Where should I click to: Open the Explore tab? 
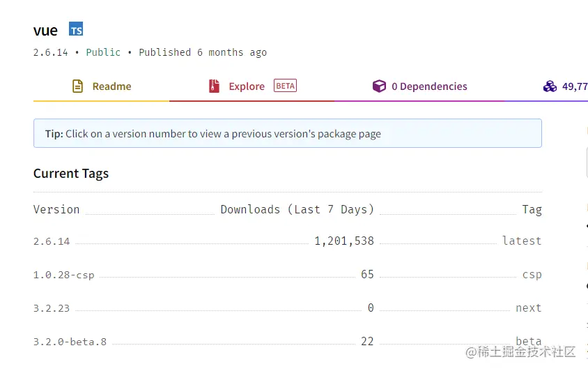click(252, 86)
